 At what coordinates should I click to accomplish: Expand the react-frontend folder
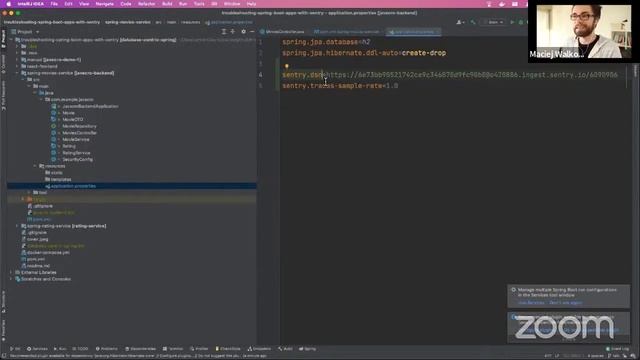17,66
